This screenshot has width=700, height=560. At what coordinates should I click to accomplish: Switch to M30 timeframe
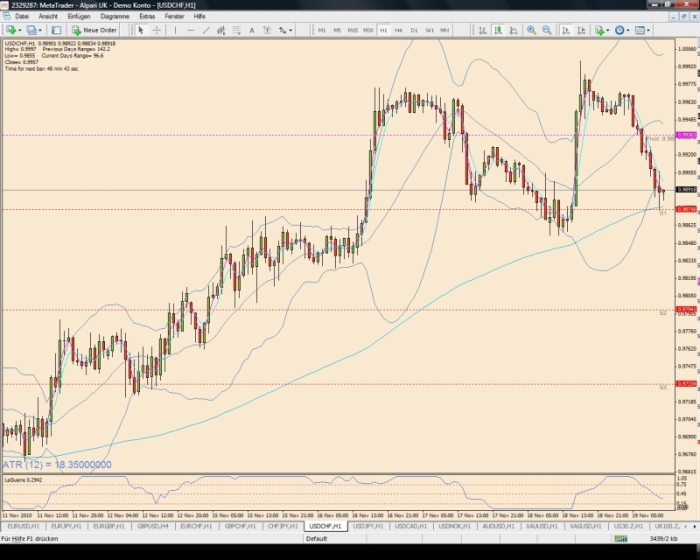tap(368, 30)
